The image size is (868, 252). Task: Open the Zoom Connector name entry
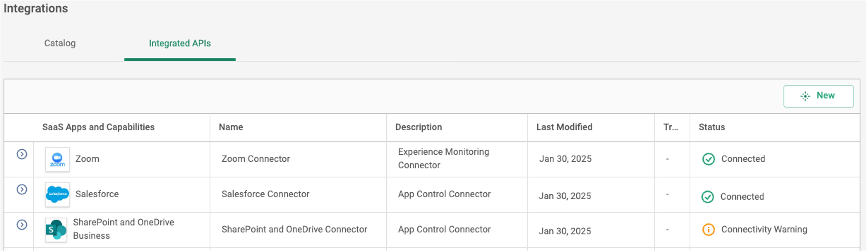(255, 159)
